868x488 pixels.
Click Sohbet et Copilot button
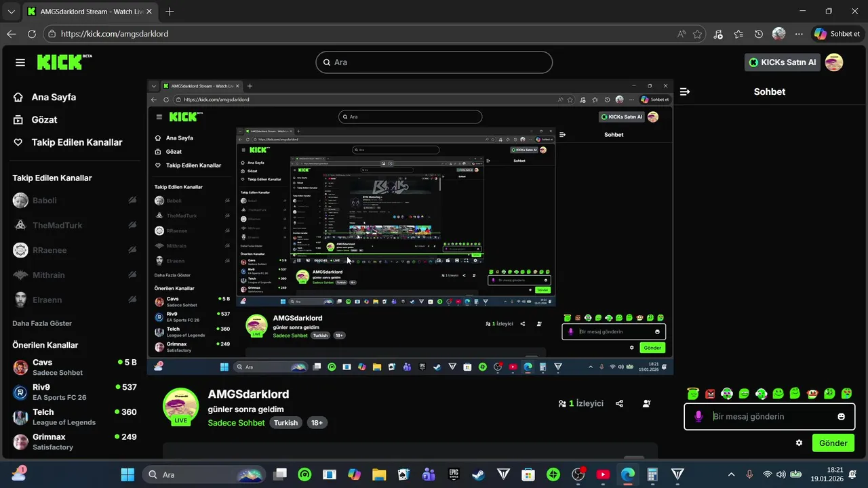[838, 34]
